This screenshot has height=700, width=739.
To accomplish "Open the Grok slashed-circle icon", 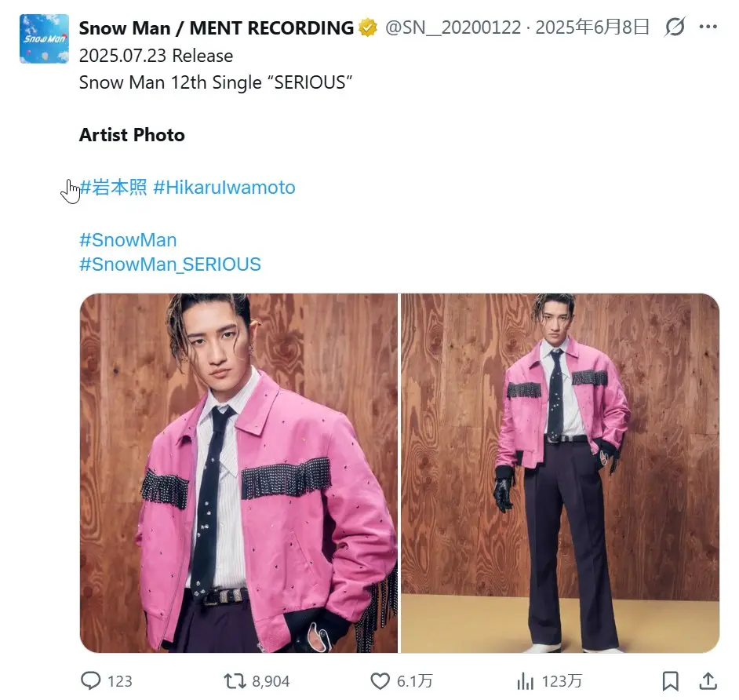I will [x=675, y=27].
